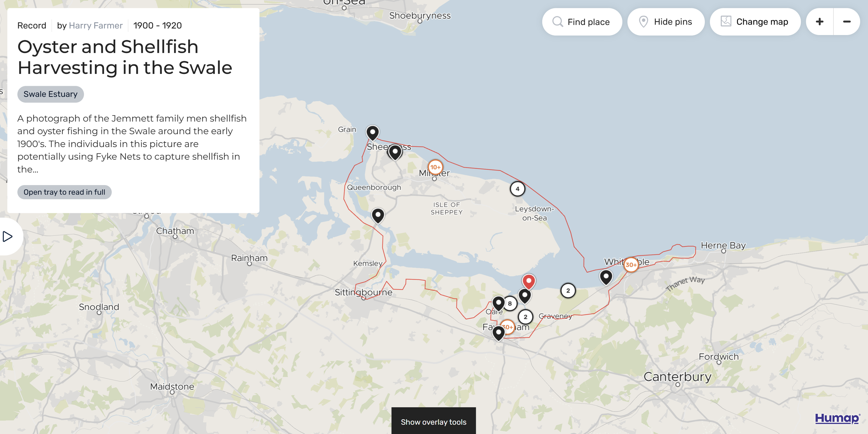Open Find place search
This screenshot has width=868, height=434.
point(582,22)
